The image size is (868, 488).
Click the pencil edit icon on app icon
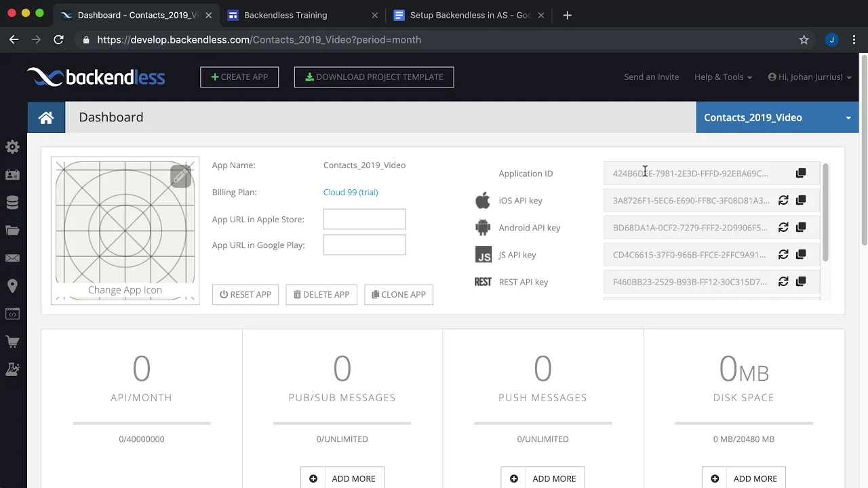click(180, 176)
